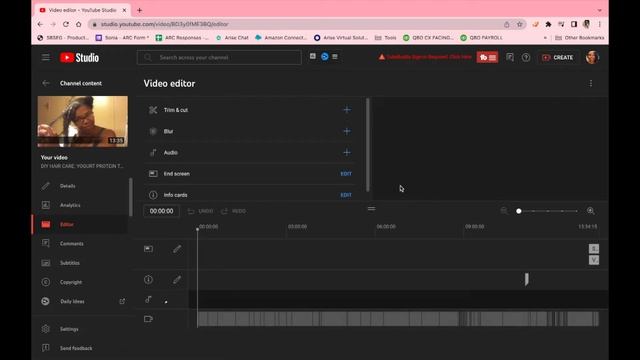Click the YouTube Studio logo
Viewport: 640px width, 360px height.
point(79,58)
